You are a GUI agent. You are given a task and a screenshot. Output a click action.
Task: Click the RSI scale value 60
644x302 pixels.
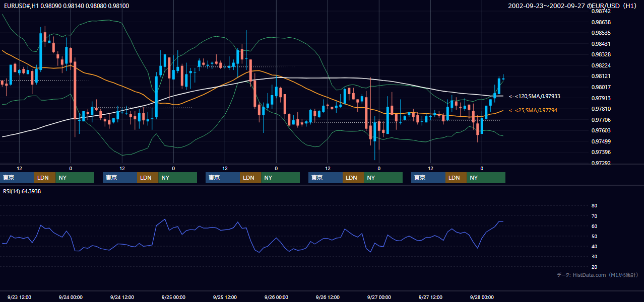594,226
